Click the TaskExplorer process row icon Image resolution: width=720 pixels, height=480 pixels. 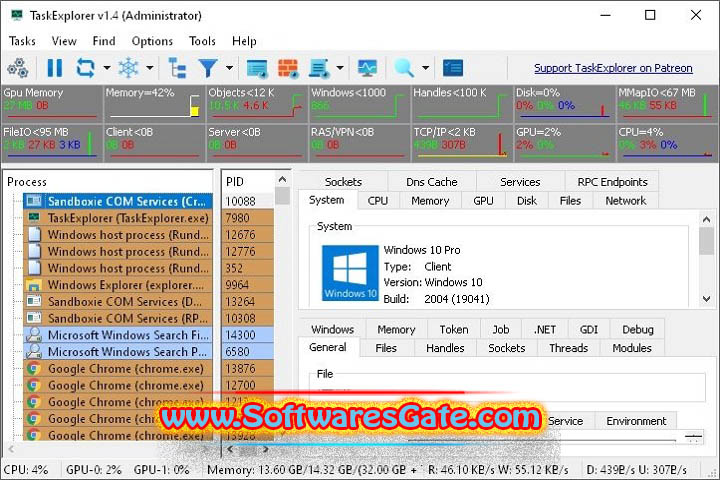tap(34, 217)
